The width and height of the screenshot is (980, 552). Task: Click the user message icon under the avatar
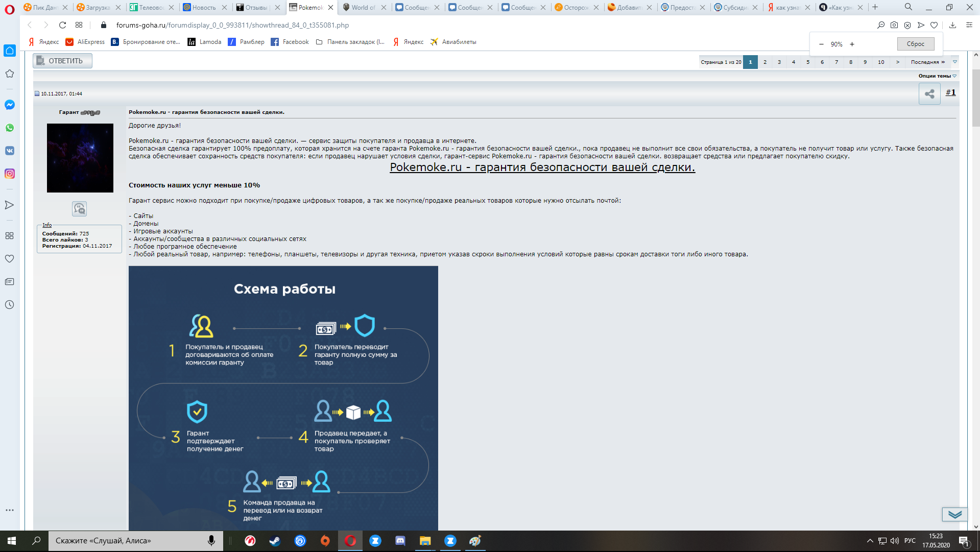(80, 209)
